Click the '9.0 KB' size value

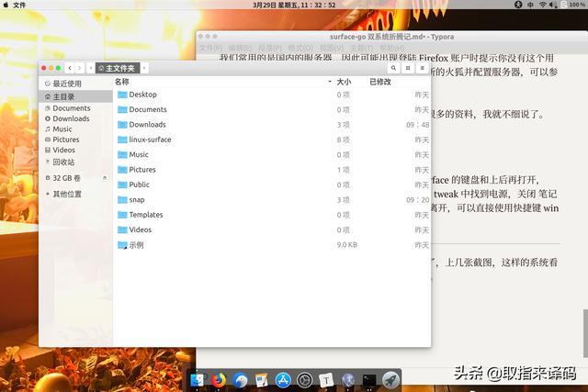347,245
